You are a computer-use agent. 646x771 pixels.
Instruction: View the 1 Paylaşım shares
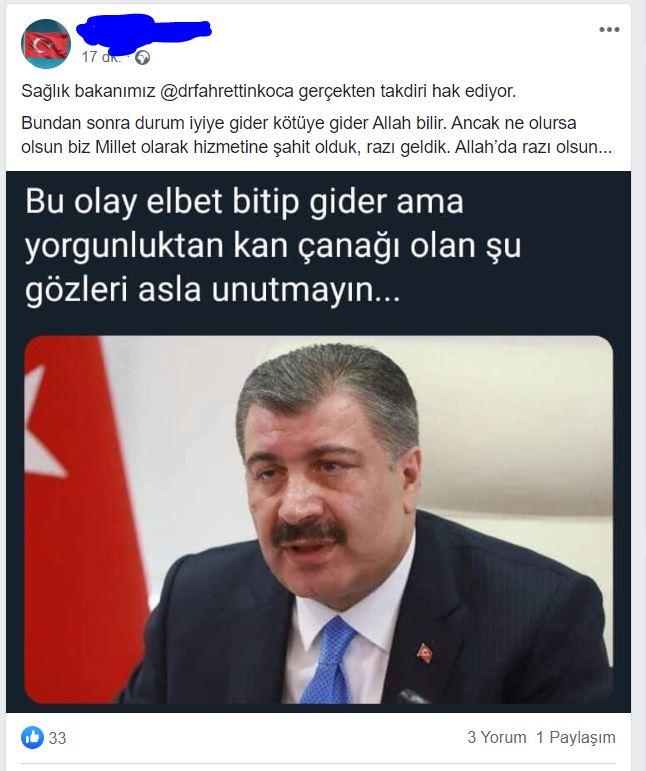[x=576, y=737]
